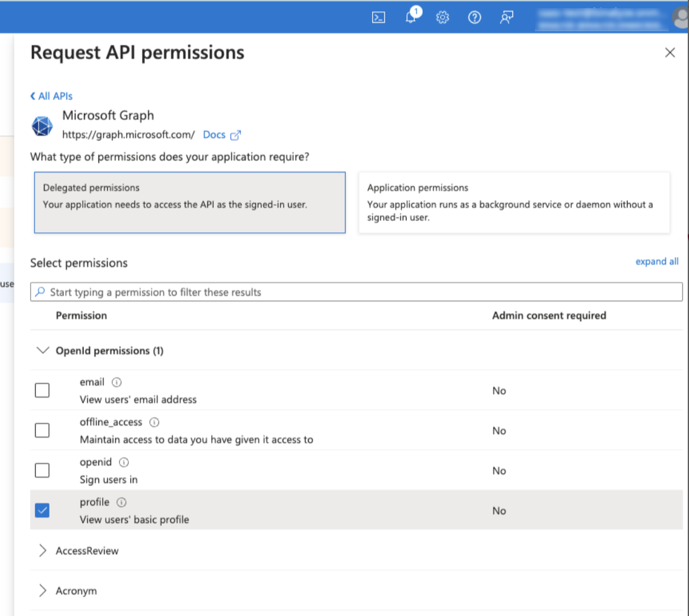Expand the AccessReview permission group
The width and height of the screenshot is (689, 616).
coord(43,551)
